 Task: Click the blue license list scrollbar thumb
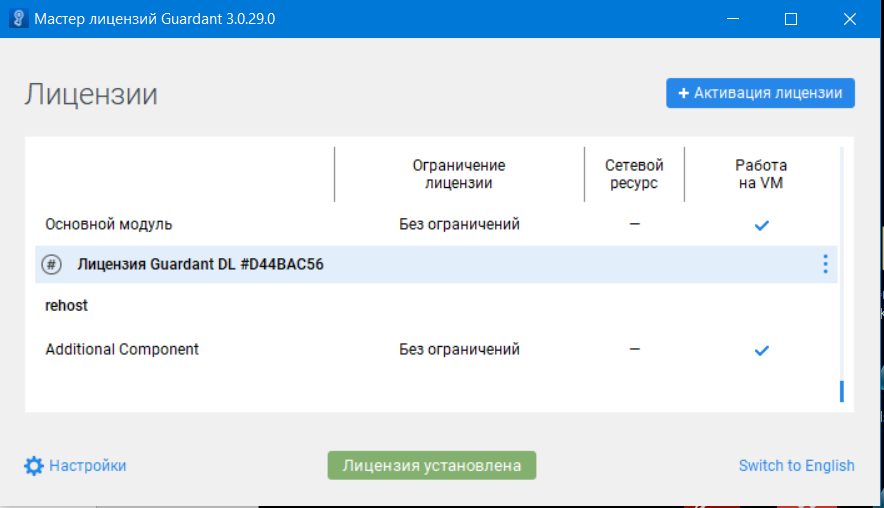(x=841, y=391)
